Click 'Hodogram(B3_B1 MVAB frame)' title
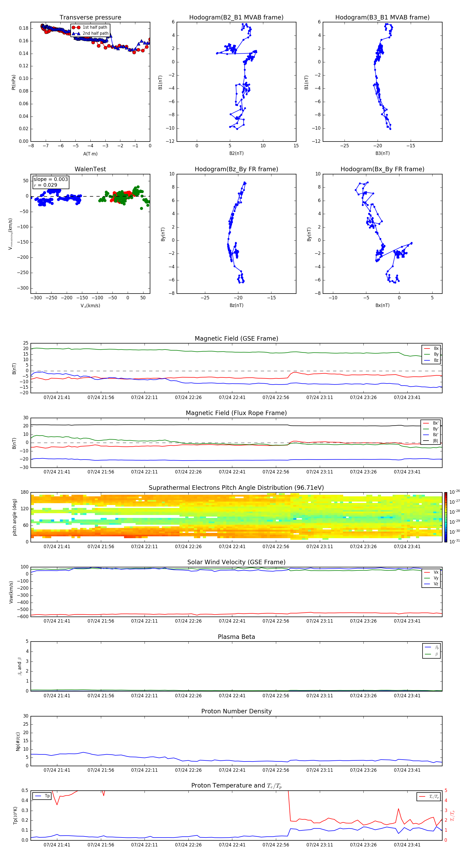473x868 pixels. (x=382, y=18)
